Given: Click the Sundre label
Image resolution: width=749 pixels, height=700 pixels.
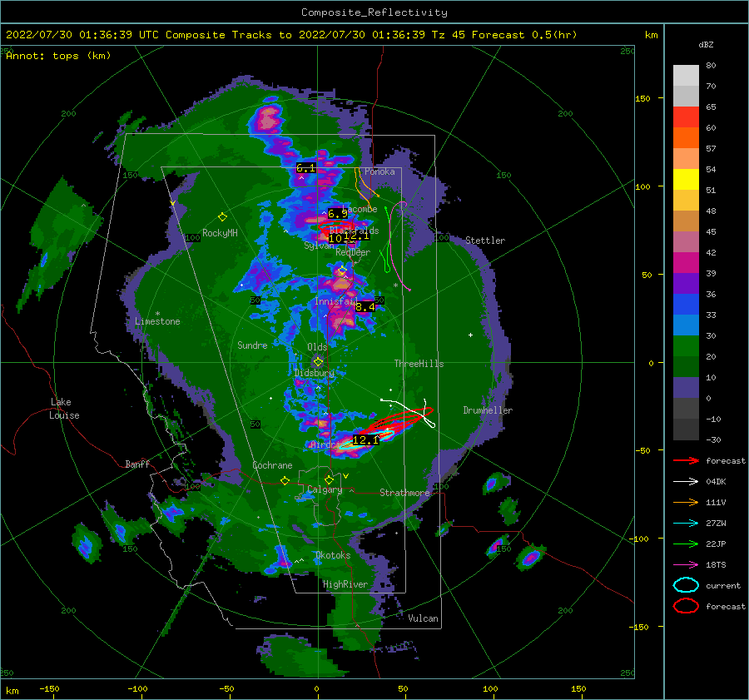Looking at the screenshot, I should coord(252,345).
